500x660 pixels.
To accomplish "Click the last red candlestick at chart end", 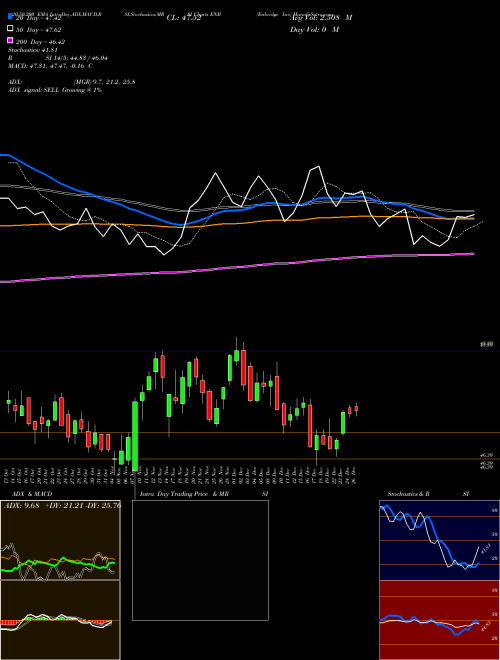I will pyautogui.click(x=356, y=408).
